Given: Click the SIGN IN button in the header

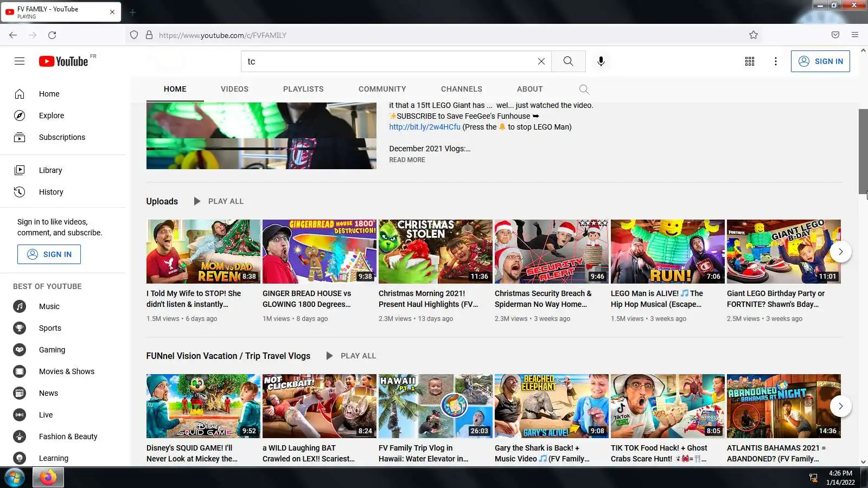Looking at the screenshot, I should [820, 61].
